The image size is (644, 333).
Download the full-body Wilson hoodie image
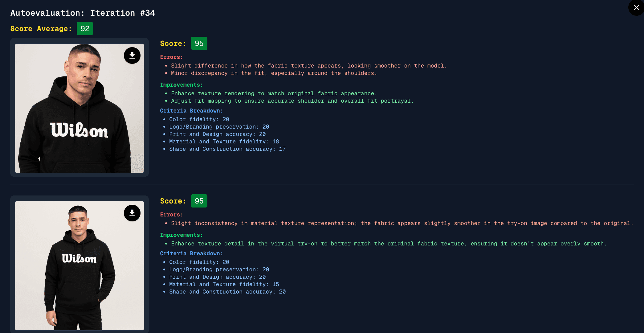[132, 213]
